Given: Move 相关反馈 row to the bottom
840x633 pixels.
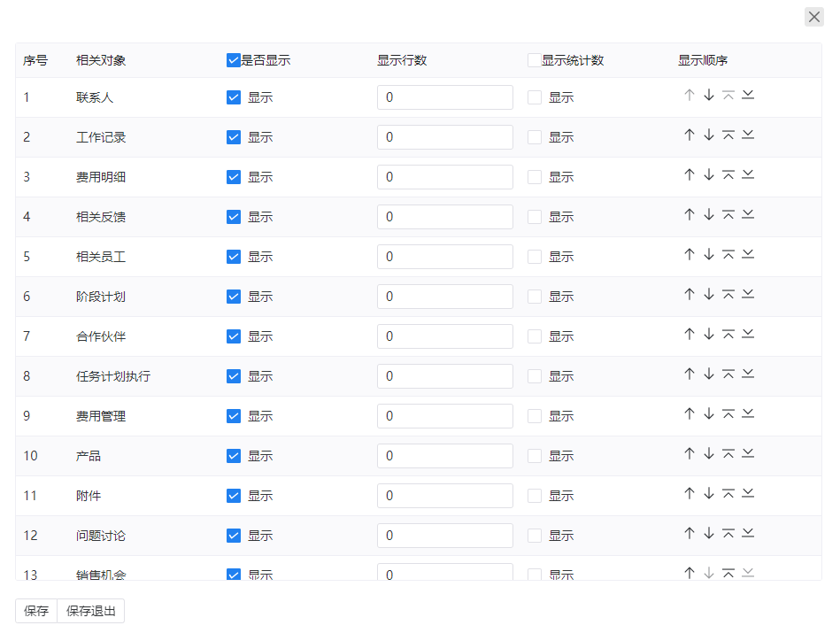Looking at the screenshot, I should click(x=748, y=214).
